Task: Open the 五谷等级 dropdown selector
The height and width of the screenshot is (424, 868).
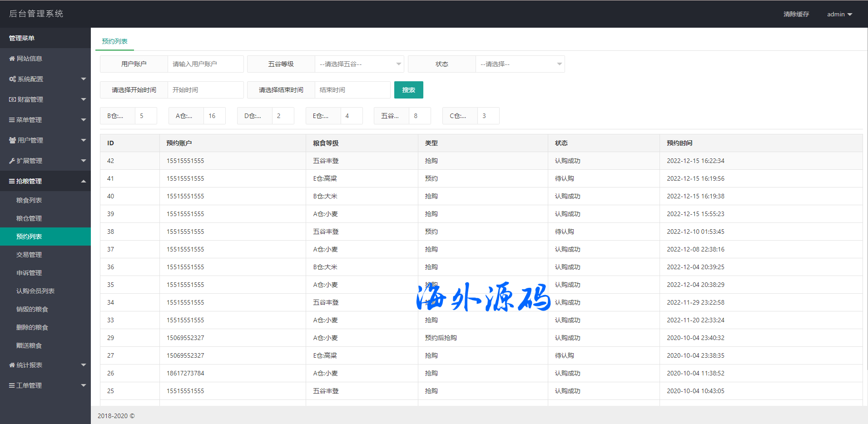Action: pos(359,64)
